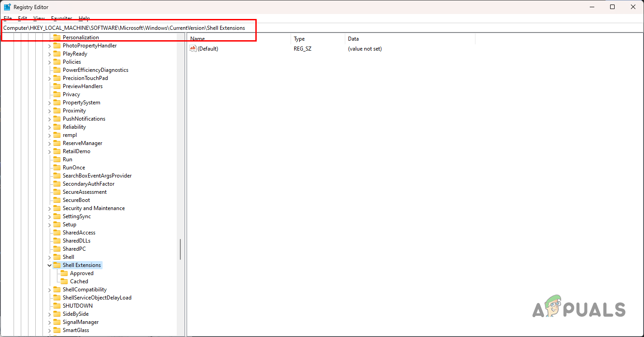644x337 pixels.
Task: Select the SecureBoot folder icon
Action: point(58,200)
